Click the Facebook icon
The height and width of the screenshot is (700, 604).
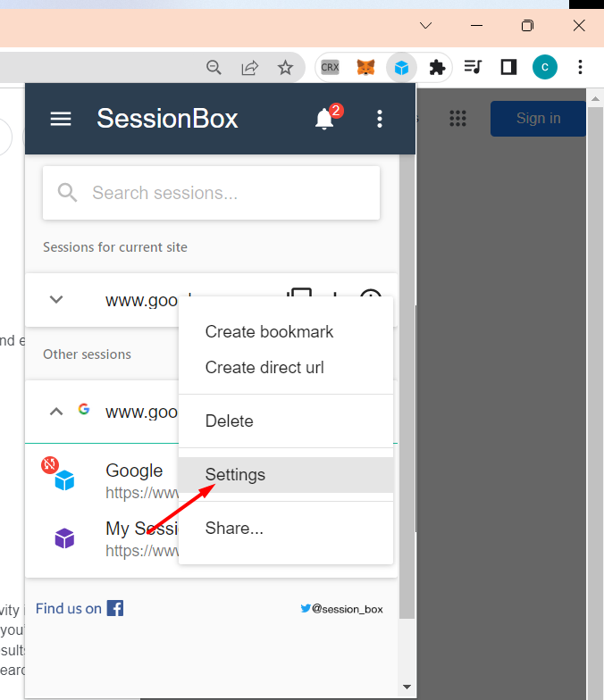click(114, 608)
